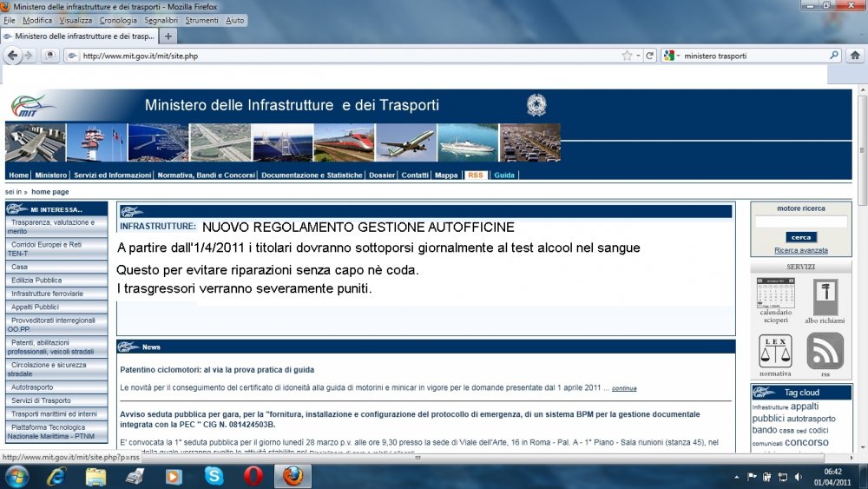This screenshot has height=489, width=868.
Task: Open Skype from the taskbar
Action: pos(214,476)
